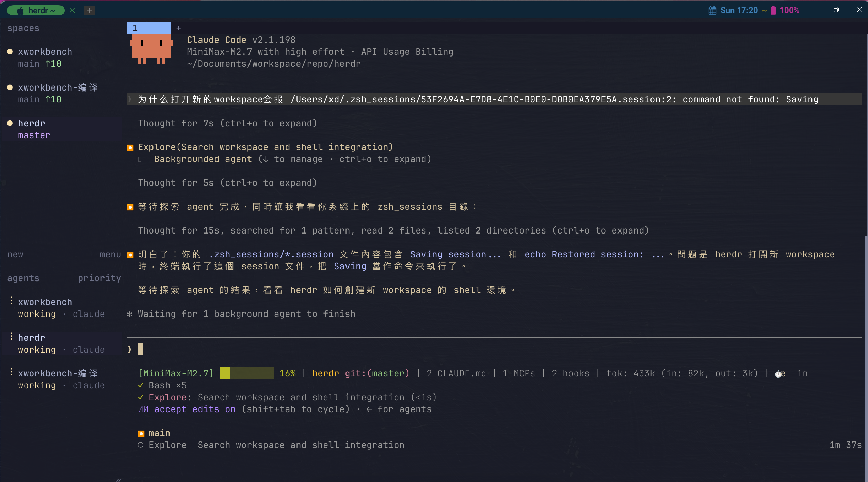
Task: Switch to pane tab 1
Action: pos(149,28)
